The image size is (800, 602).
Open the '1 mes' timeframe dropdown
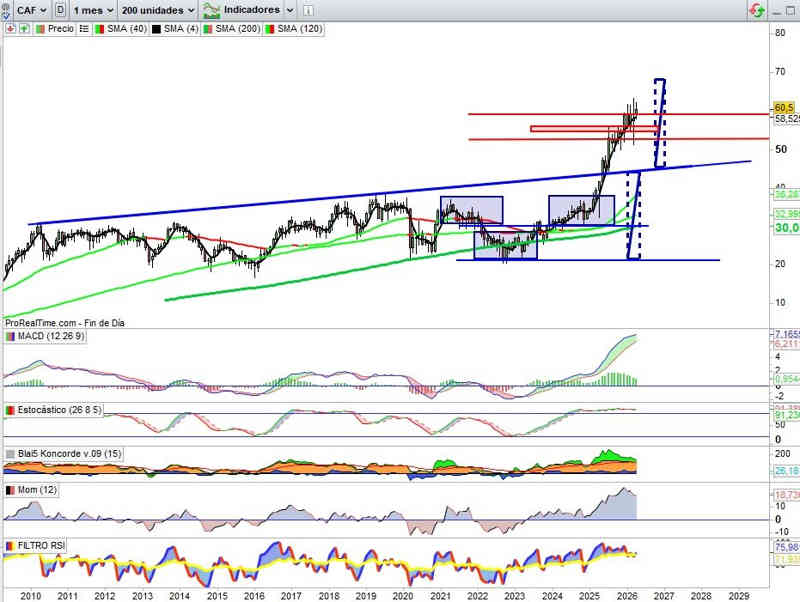click(x=94, y=9)
